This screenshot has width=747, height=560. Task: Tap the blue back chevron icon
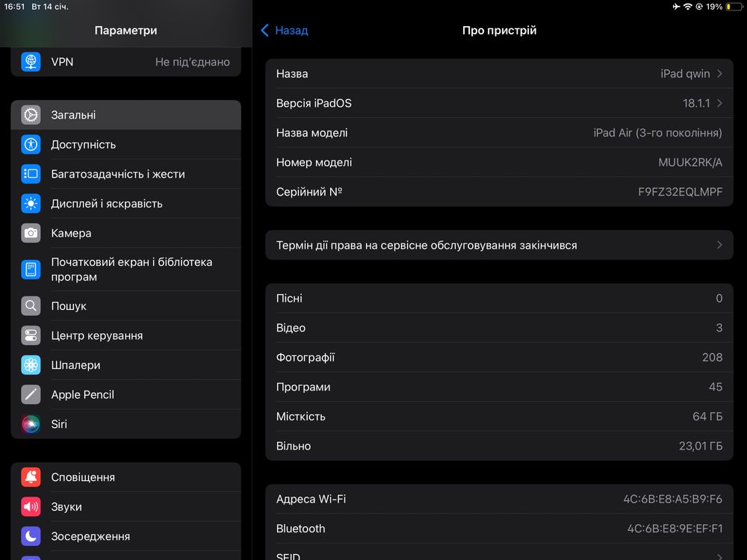(x=265, y=30)
